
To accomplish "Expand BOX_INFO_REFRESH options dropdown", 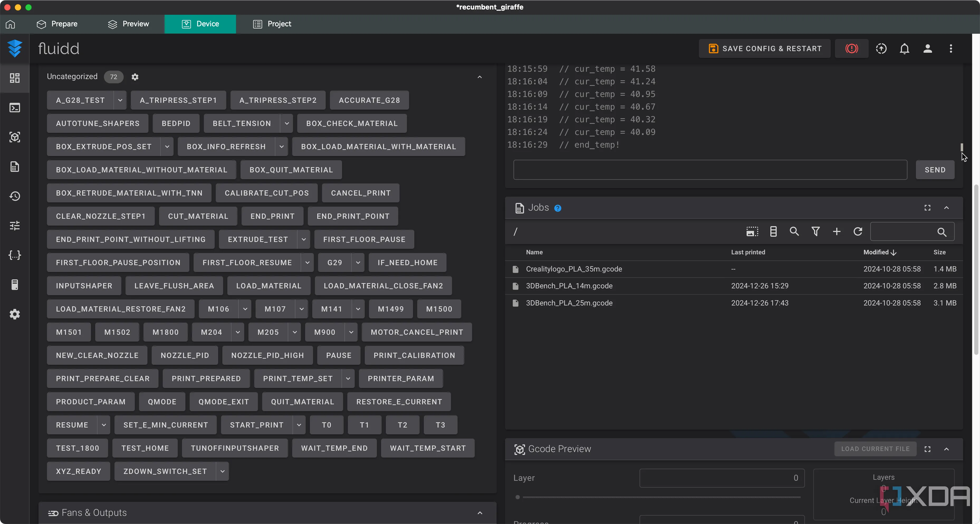I will [281, 147].
